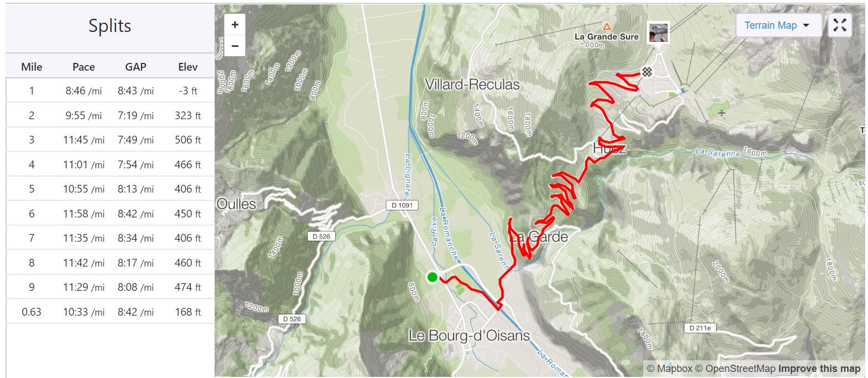Open the photo thumbnail on map
The width and height of the screenshot is (868, 378).
click(x=658, y=33)
